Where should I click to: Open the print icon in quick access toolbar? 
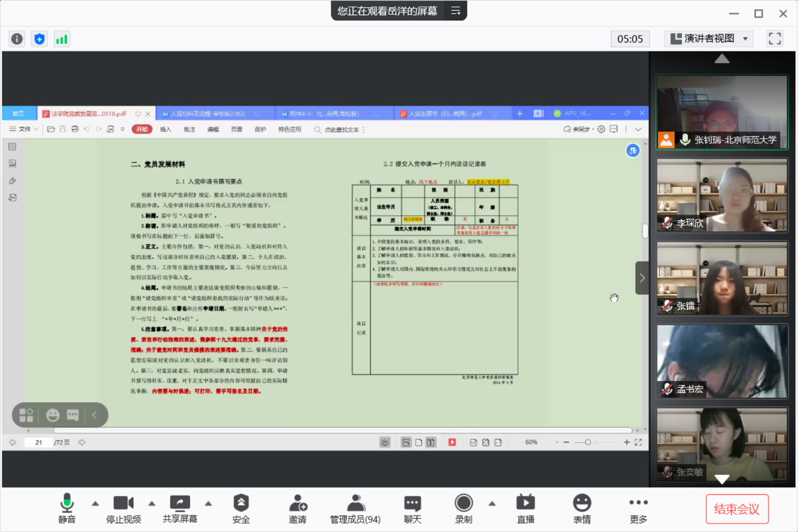pyautogui.click(x=75, y=129)
